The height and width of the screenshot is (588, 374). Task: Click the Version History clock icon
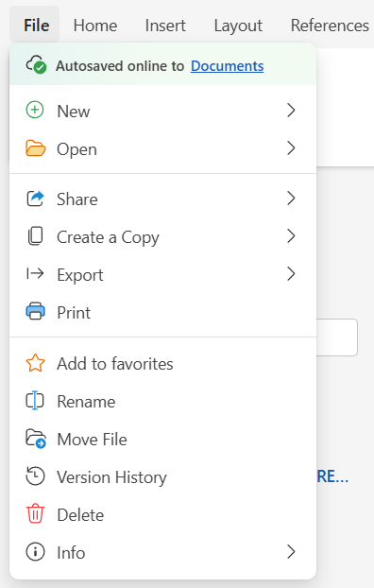tap(35, 476)
